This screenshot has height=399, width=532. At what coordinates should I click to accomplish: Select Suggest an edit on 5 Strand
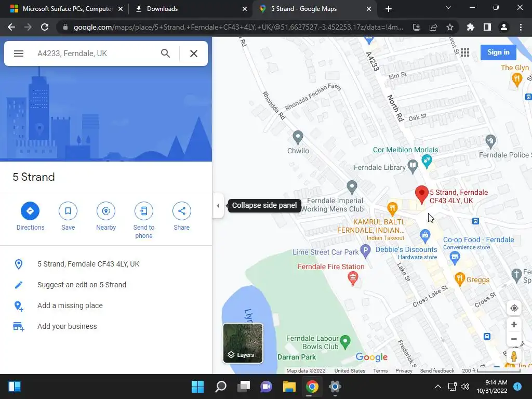(106, 285)
